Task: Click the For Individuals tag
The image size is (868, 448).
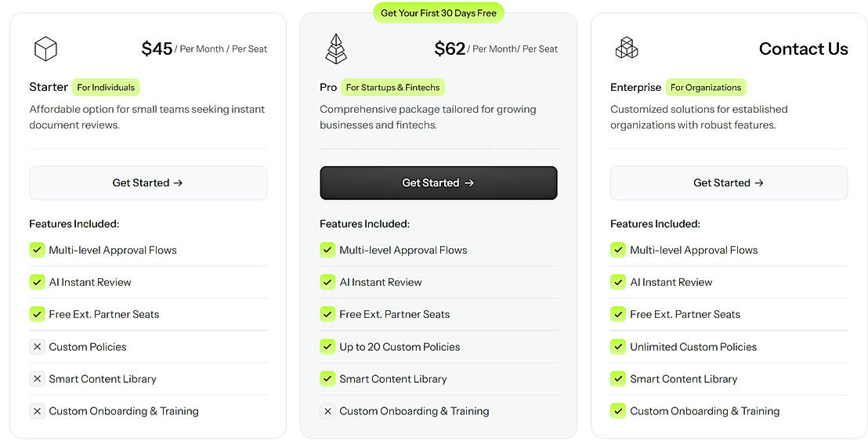Action: (x=106, y=88)
